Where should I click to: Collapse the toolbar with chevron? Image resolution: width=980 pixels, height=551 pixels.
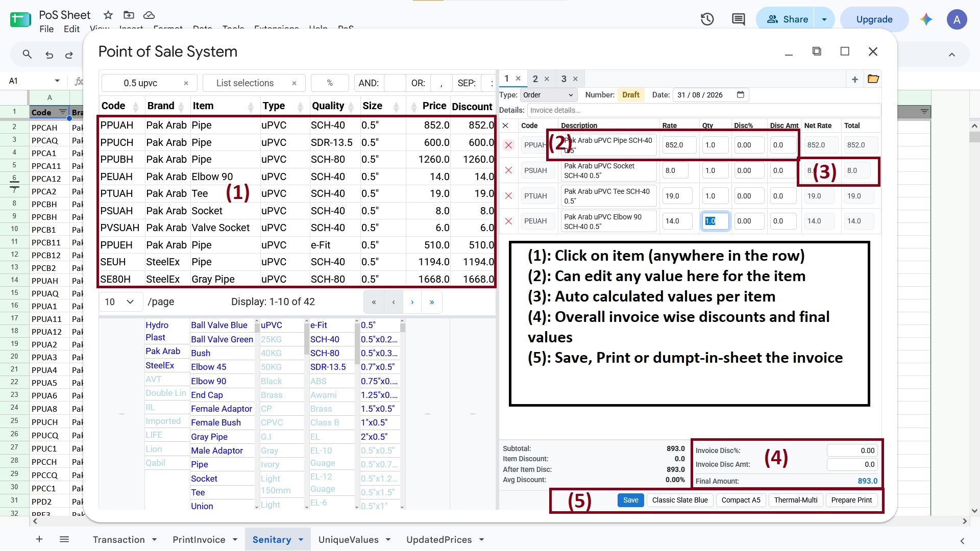point(952,55)
